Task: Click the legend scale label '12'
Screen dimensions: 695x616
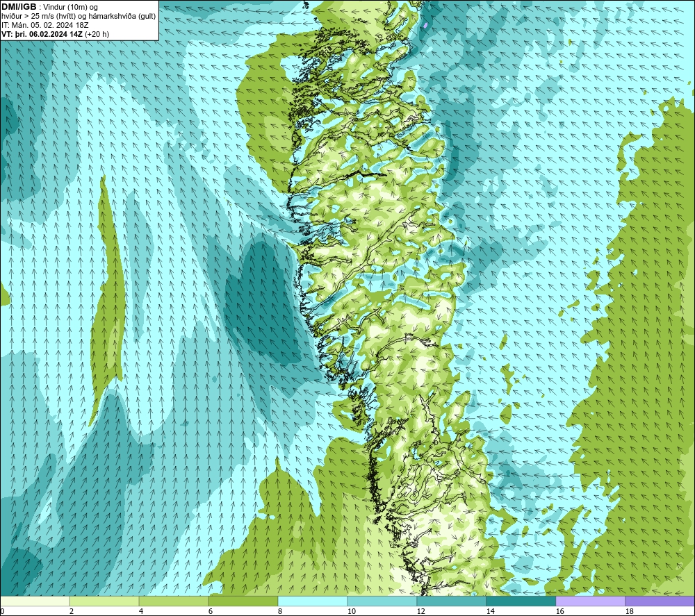Action: [x=420, y=612]
